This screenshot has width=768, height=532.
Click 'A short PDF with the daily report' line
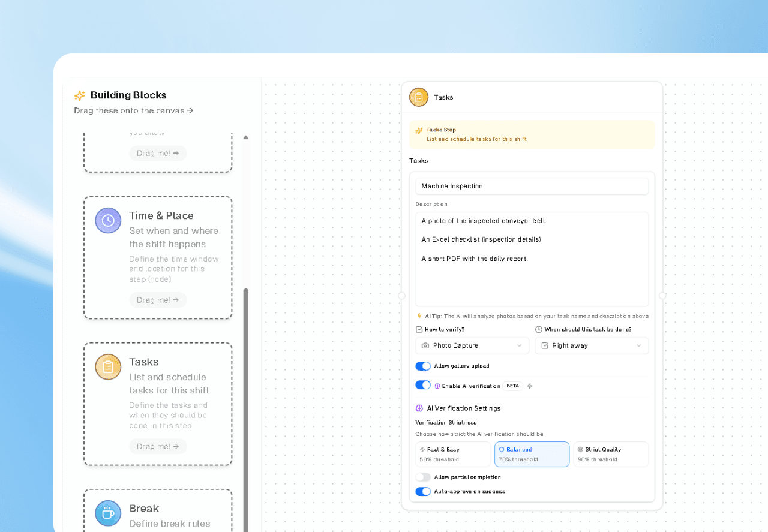(475, 259)
